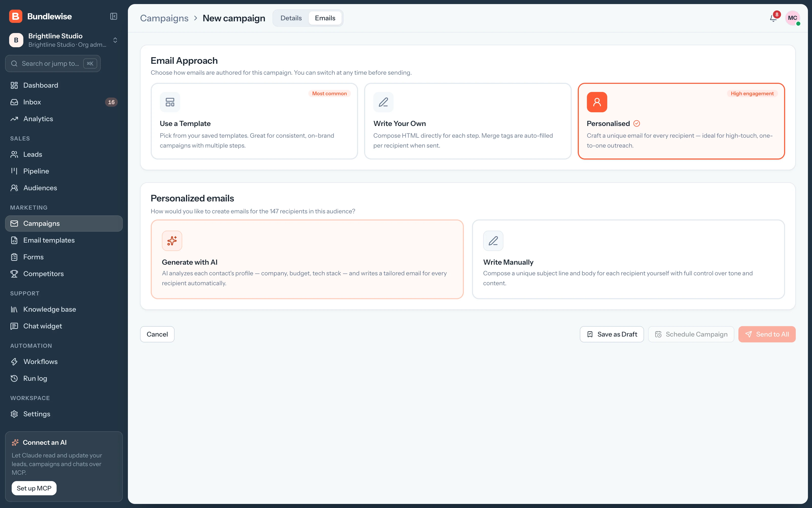This screenshot has width=812, height=508.
Task: Switch to the Details tab
Action: [x=291, y=18]
